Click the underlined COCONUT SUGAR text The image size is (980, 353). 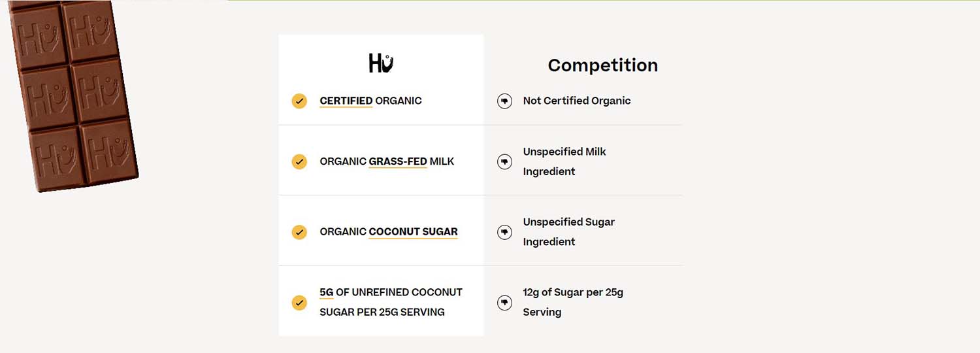click(413, 231)
